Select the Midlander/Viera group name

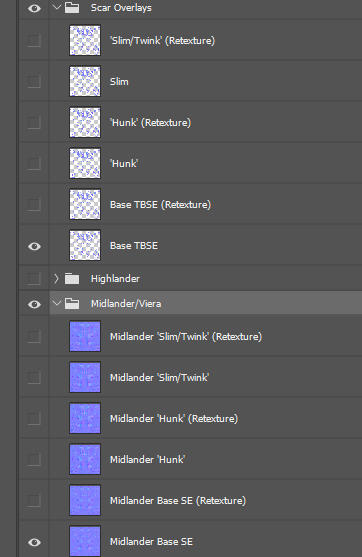coord(126,304)
